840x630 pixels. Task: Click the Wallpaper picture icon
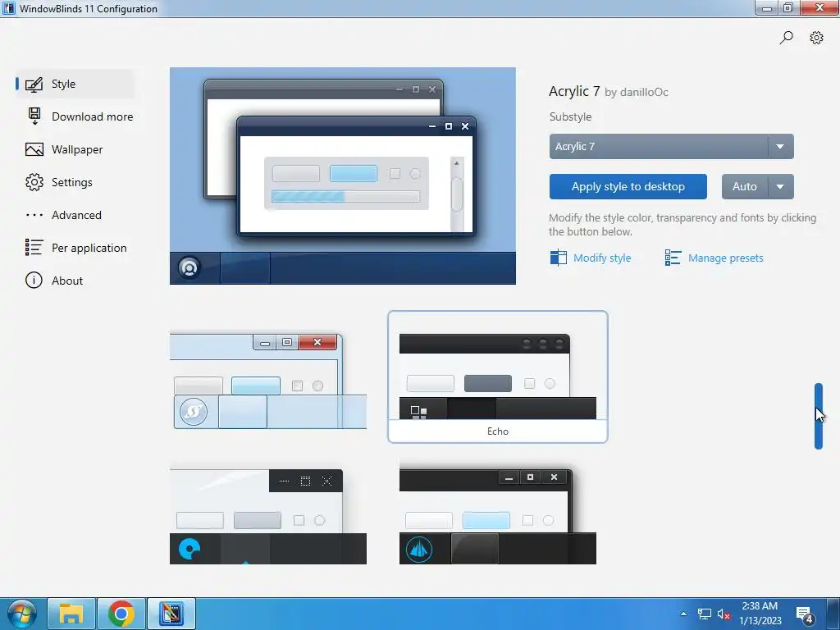pyautogui.click(x=34, y=149)
